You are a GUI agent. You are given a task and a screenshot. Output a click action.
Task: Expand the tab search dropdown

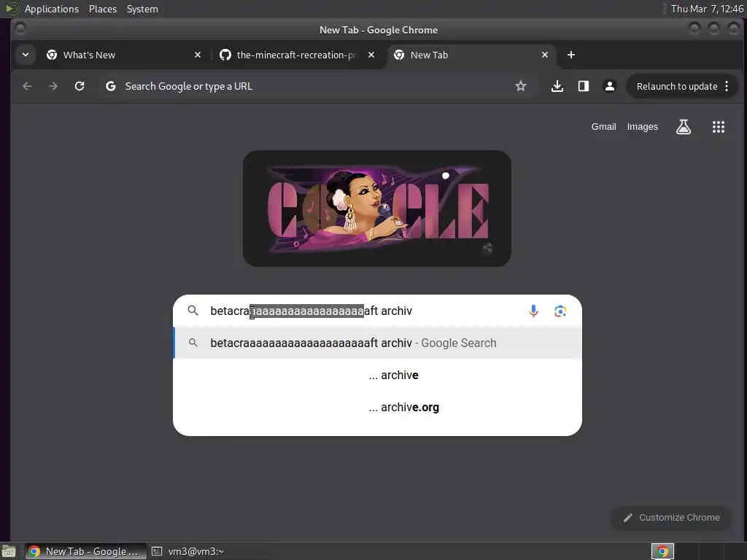point(26,55)
